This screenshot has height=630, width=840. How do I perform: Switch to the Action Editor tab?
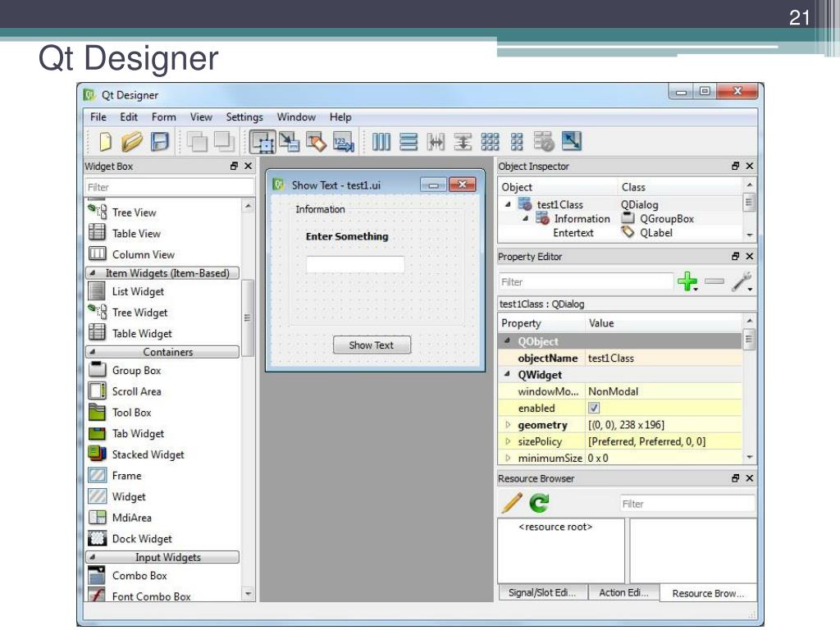(623, 592)
